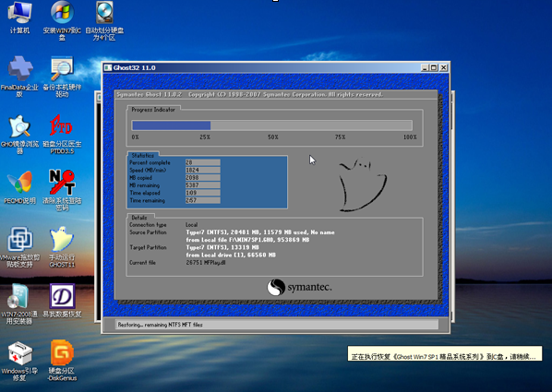Click the MB copied value 2098
The width and height of the screenshot is (552, 392).
(203, 178)
